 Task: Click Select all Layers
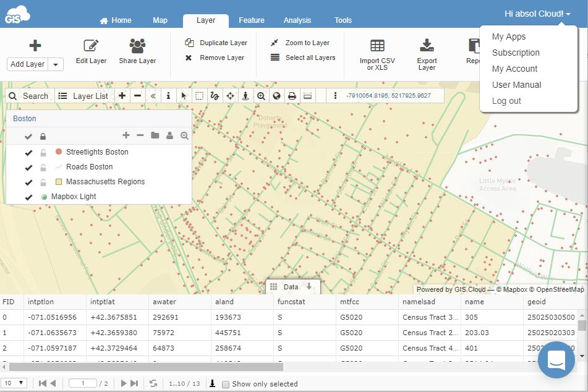tap(303, 58)
